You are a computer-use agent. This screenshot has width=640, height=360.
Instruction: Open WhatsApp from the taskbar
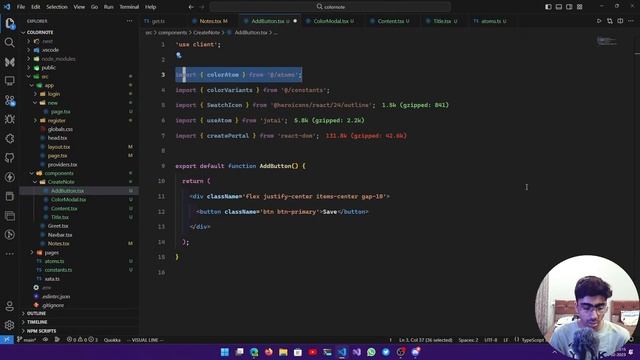pyautogui.click(x=371, y=352)
